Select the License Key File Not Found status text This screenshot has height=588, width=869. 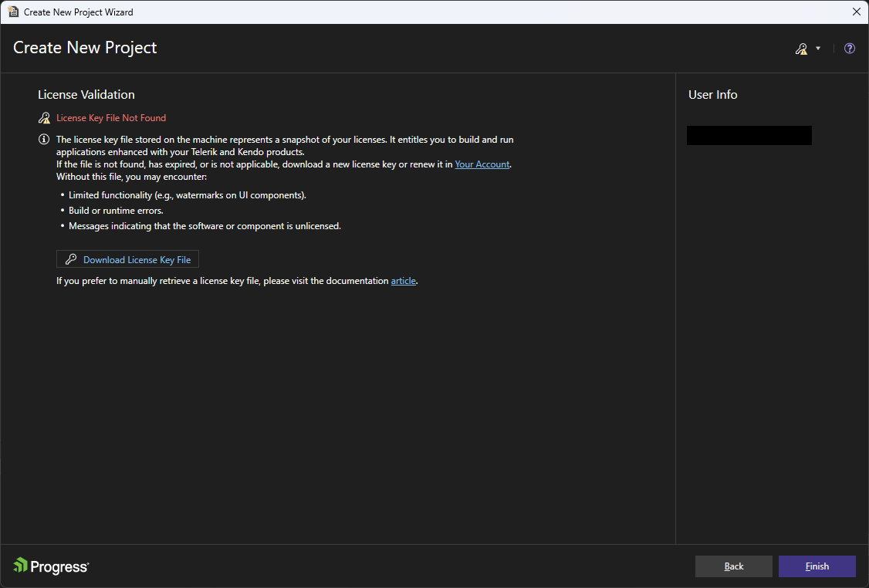pos(110,117)
